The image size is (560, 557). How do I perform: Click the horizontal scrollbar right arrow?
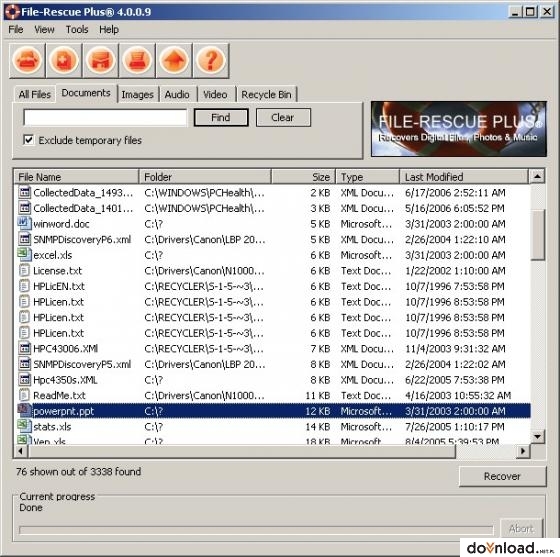tap(523, 451)
